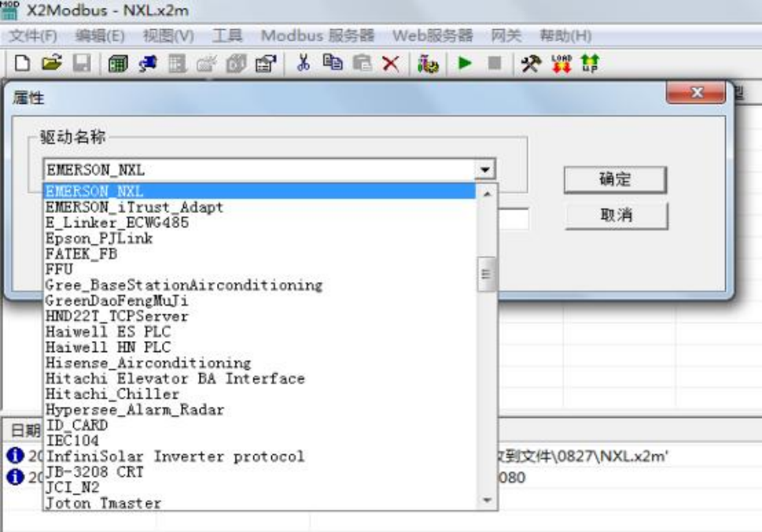Open the hammer and wrench tools icon
This screenshot has width=762, height=532.
click(x=531, y=64)
